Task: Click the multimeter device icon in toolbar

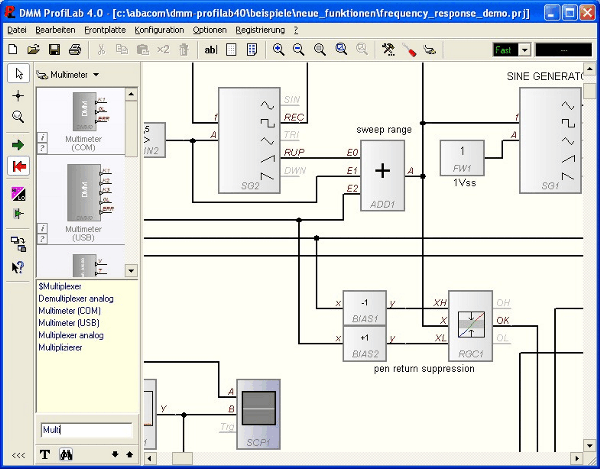Action: coord(430,50)
